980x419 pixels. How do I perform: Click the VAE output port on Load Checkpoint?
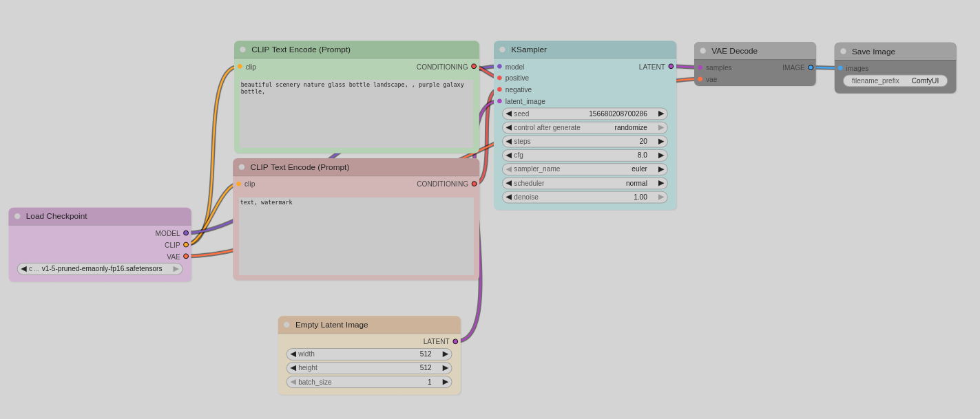(x=186, y=257)
